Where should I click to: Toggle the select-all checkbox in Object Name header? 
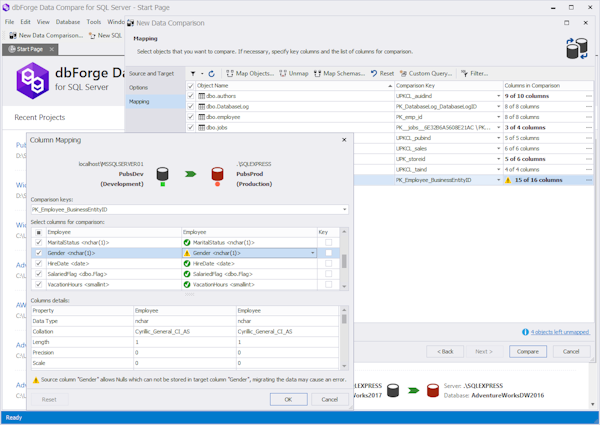click(191, 86)
